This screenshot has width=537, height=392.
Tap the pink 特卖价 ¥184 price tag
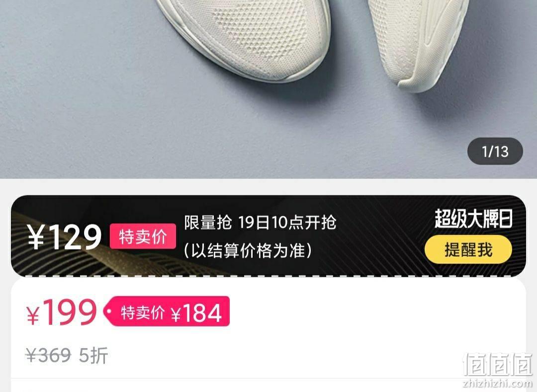click(167, 312)
